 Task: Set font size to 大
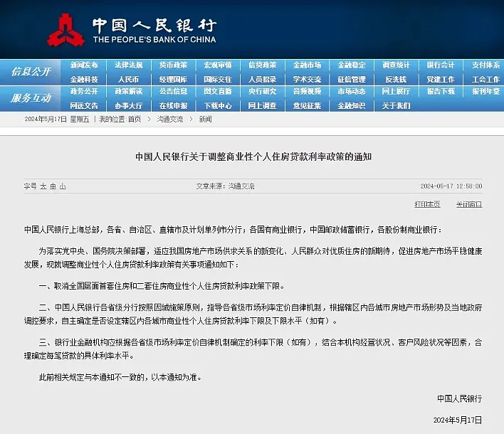click(43, 186)
